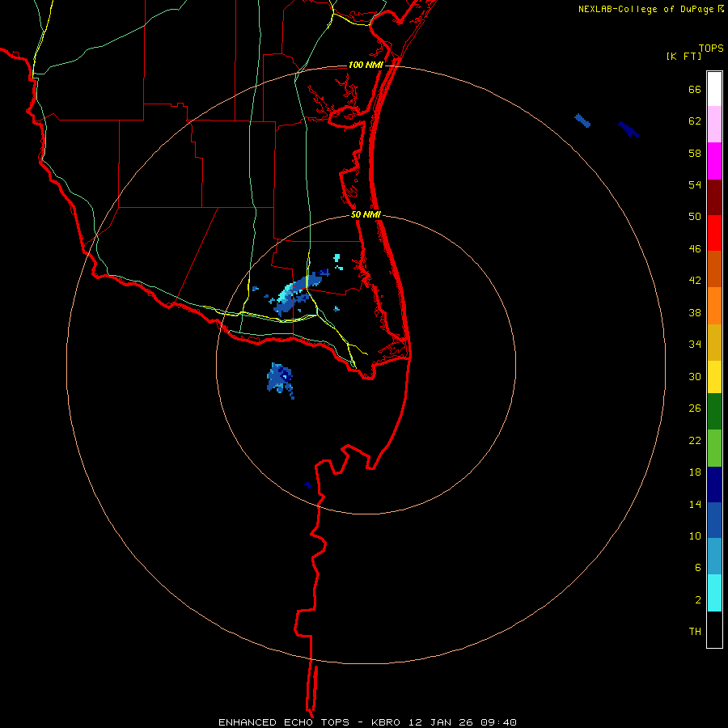Click the 30 value on the legend
Screen dimensions: 728x728
(695, 376)
